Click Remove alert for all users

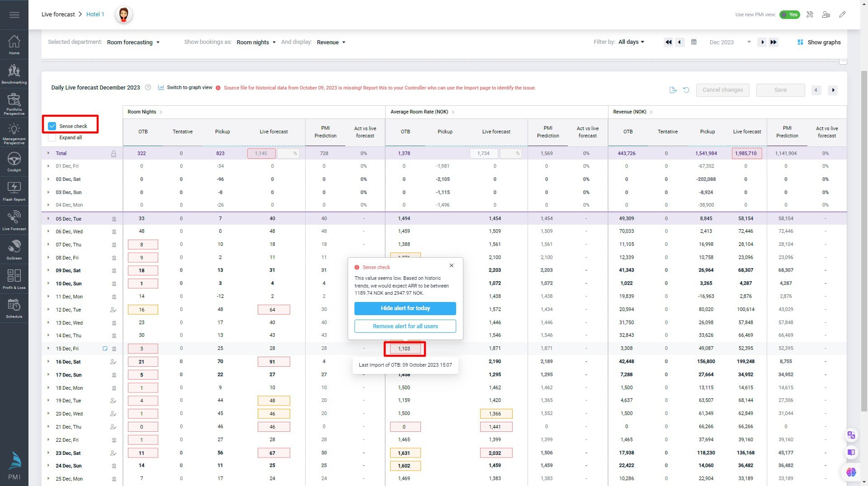click(x=405, y=326)
